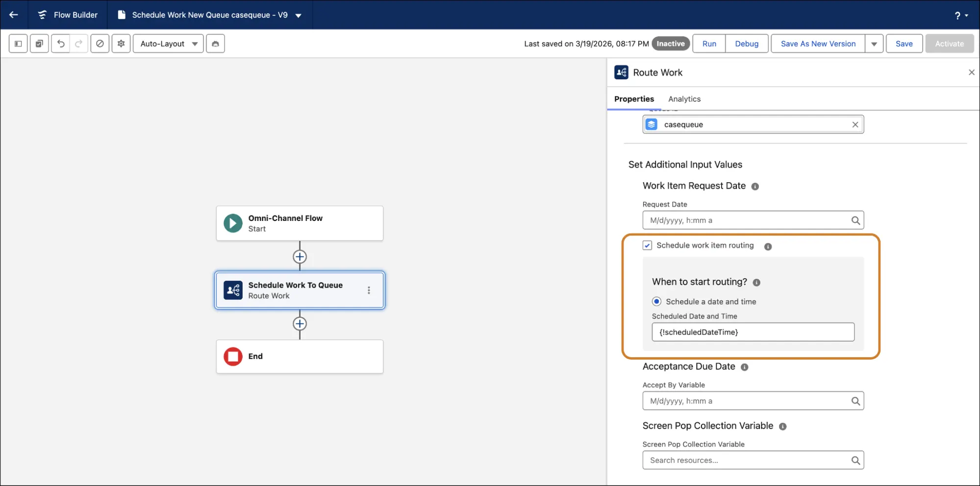The height and width of the screenshot is (486, 980).
Task: Select Schedule a date and time radio
Action: tap(656, 301)
